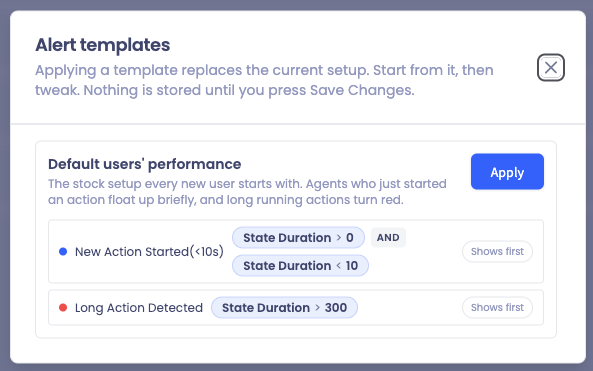The image size is (593, 371).
Task: Select the Long Action Detected rule name
Action: tap(139, 307)
